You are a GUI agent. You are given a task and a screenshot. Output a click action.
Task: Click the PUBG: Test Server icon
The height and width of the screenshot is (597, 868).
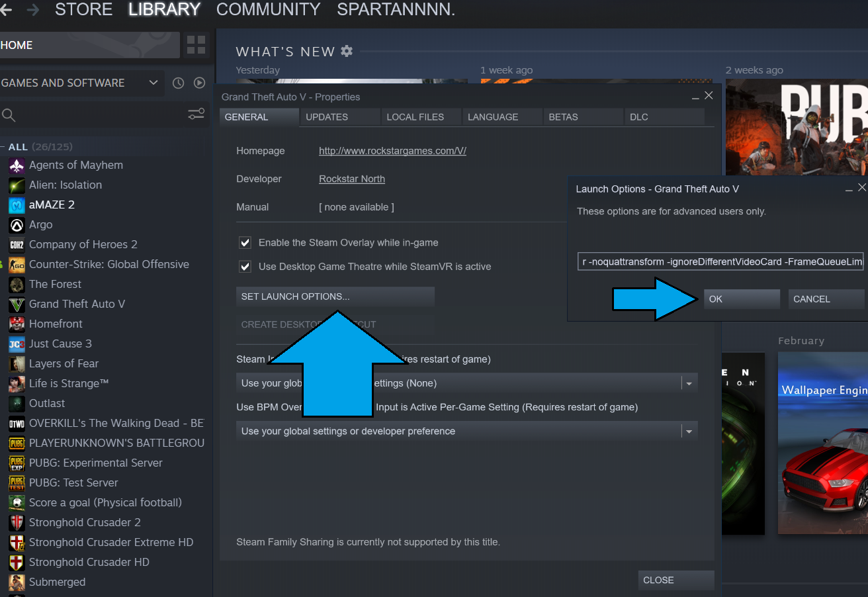[17, 483]
